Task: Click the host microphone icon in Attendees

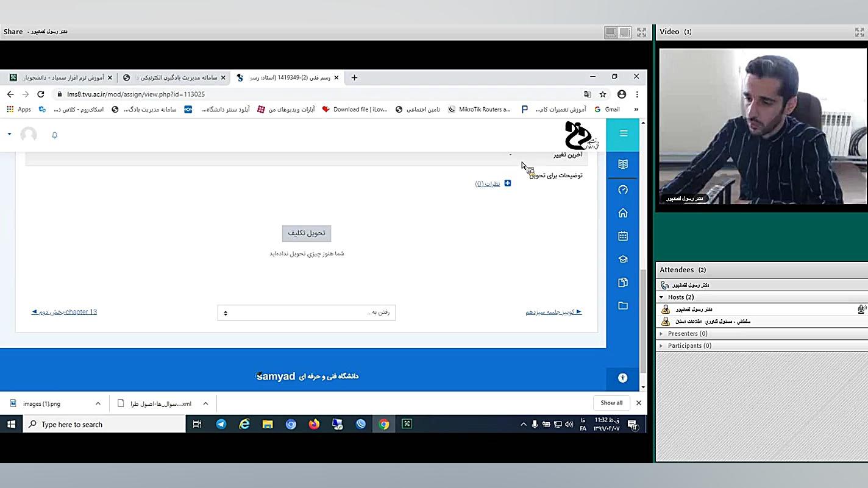Action: [x=861, y=309]
